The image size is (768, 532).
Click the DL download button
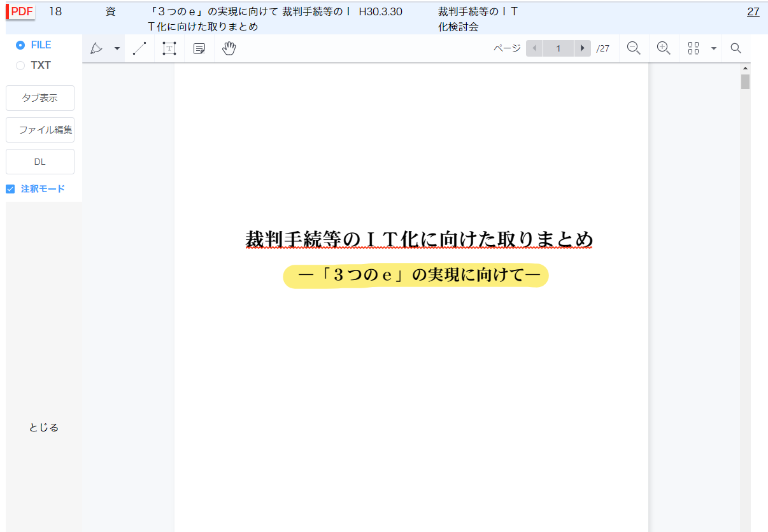(40, 162)
